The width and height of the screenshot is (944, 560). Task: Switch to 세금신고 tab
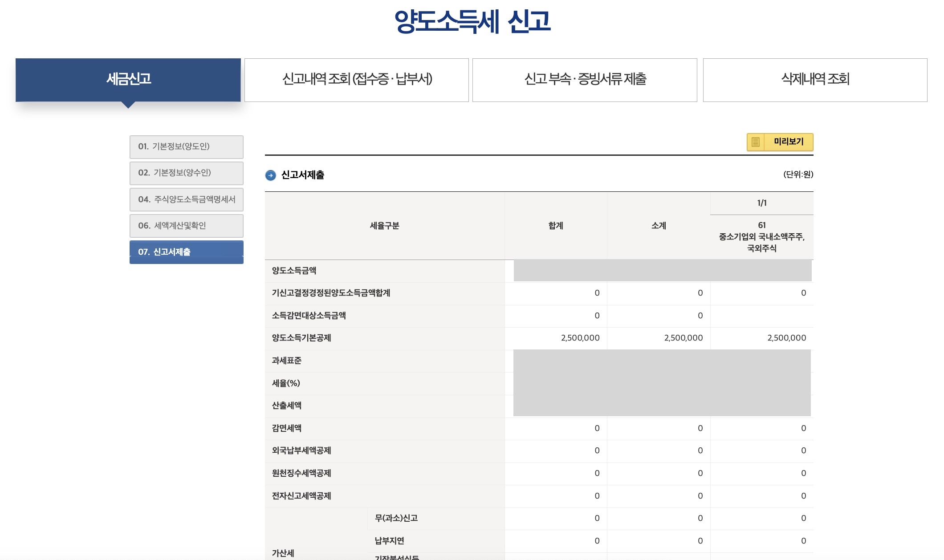point(128,80)
